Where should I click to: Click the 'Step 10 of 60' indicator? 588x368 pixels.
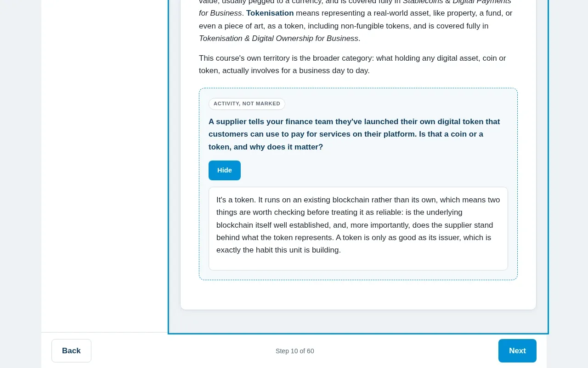tap(295, 351)
